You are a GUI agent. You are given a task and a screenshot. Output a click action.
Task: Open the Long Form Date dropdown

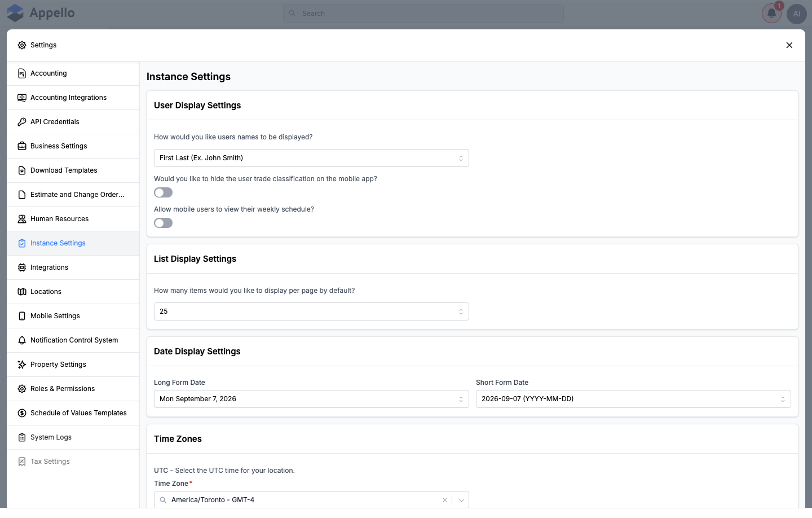coord(311,399)
